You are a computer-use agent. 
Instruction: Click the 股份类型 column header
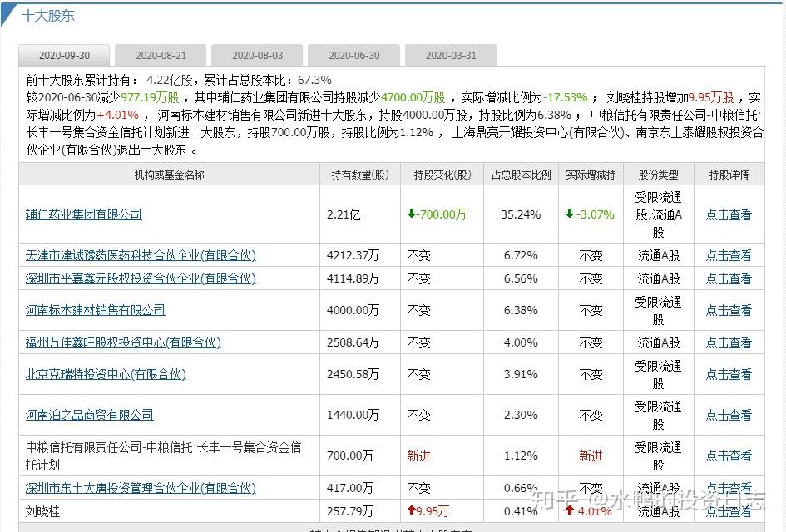[x=658, y=175]
